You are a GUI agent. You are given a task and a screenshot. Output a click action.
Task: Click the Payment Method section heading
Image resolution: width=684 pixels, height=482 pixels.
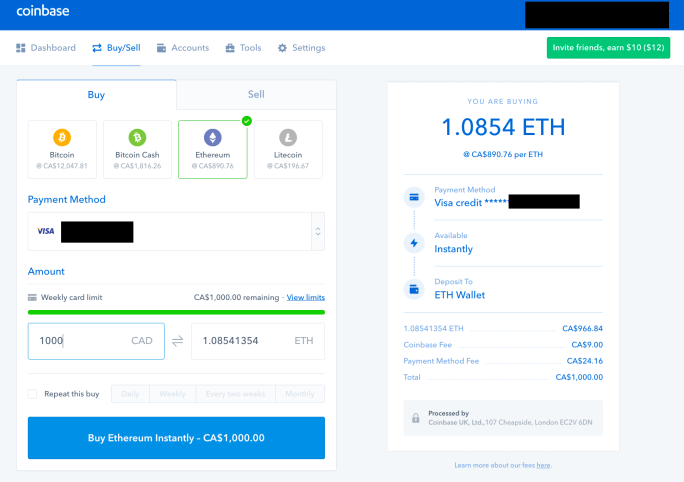(67, 199)
